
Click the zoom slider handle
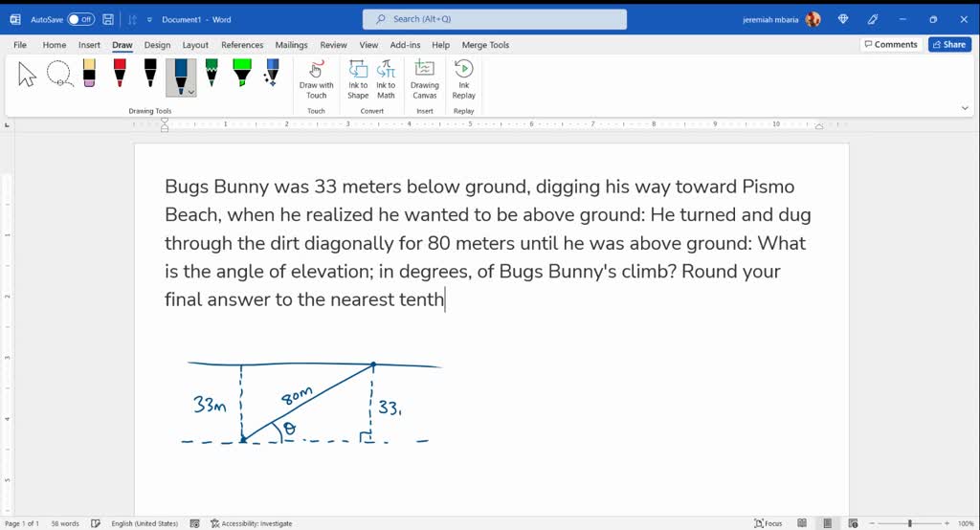pyautogui.click(x=910, y=523)
